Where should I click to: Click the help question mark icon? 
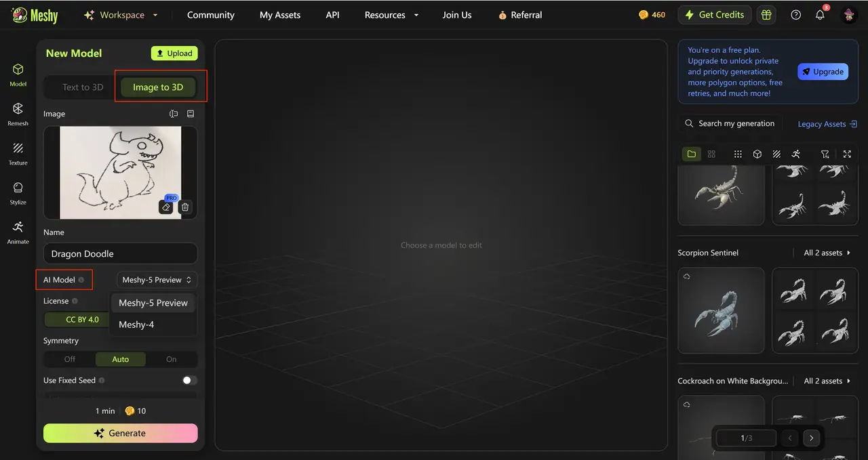pyautogui.click(x=795, y=15)
